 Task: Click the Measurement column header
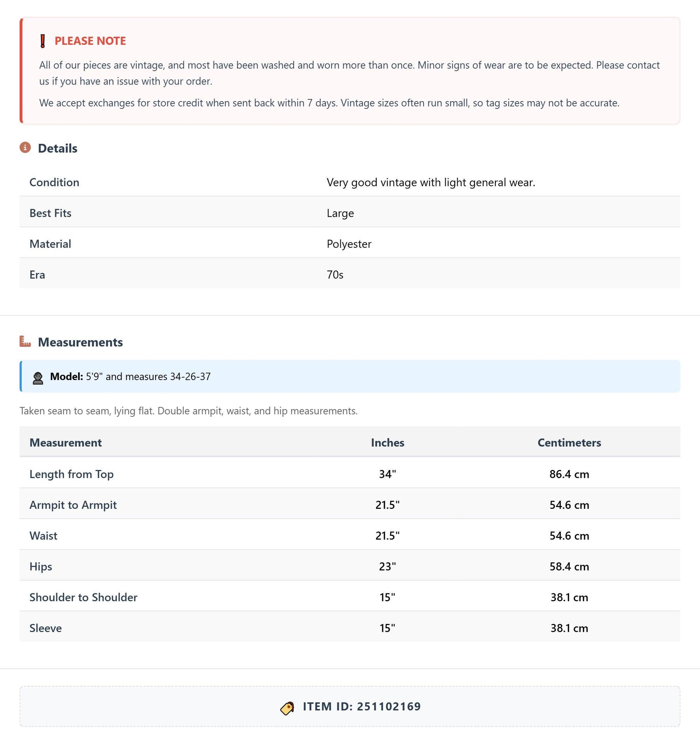pyautogui.click(x=65, y=442)
